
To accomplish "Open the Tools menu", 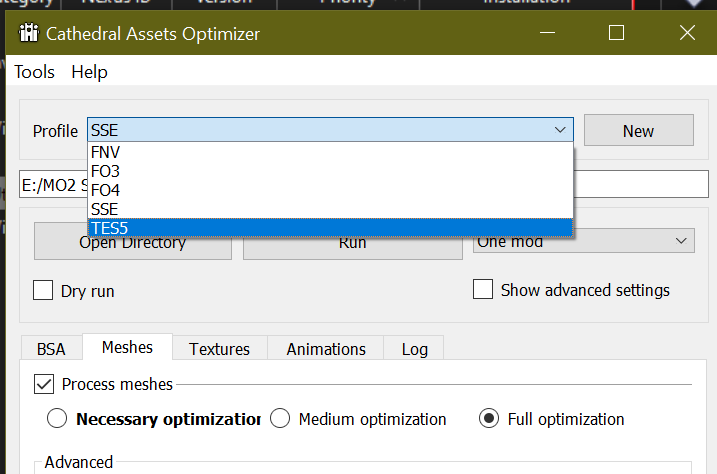I will [34, 72].
